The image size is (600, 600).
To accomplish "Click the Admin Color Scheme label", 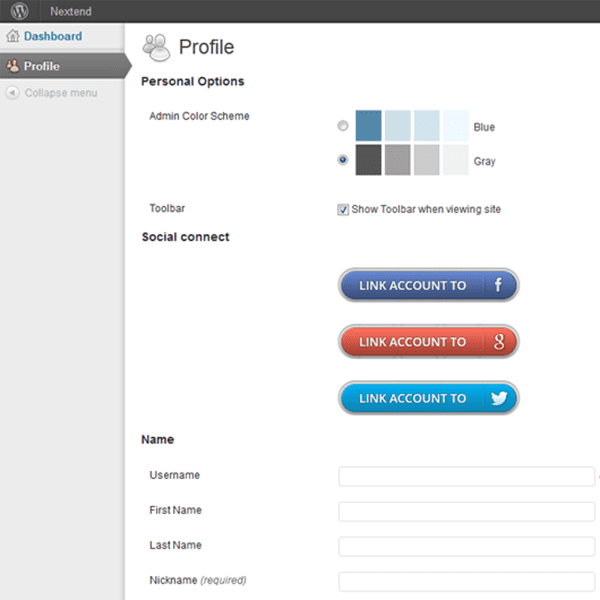I will [199, 116].
